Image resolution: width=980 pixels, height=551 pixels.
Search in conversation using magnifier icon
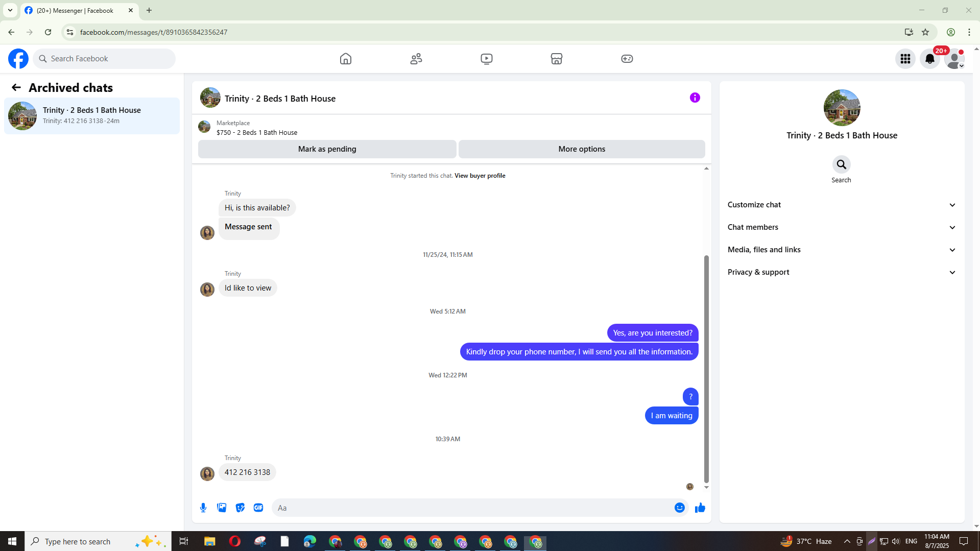tap(842, 164)
